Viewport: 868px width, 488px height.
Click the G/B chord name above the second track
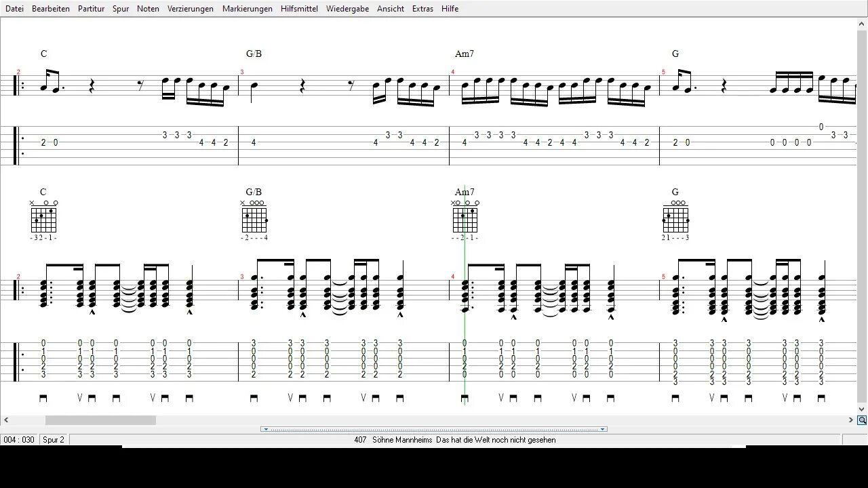coord(254,192)
